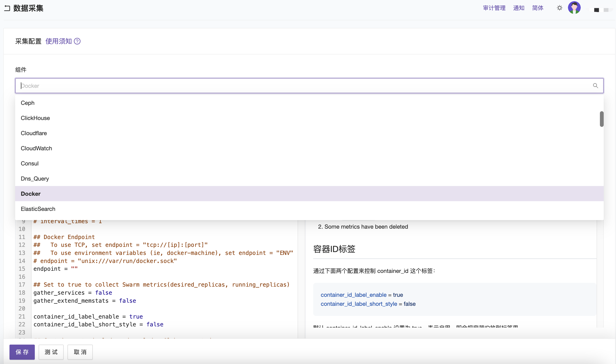The height and width of the screenshot is (364, 616).
Task: Pick the Cloudflare option
Action: (34, 133)
